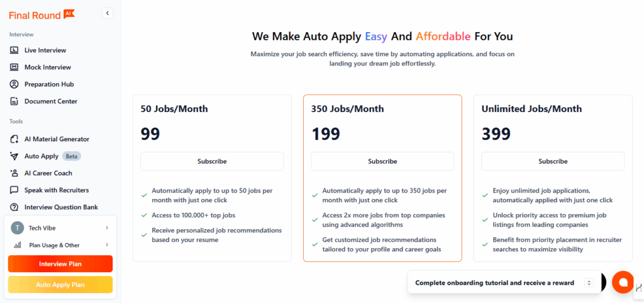Screen dimensions: 644x303
Task: Click the Document Center file icon
Action: coord(14,101)
